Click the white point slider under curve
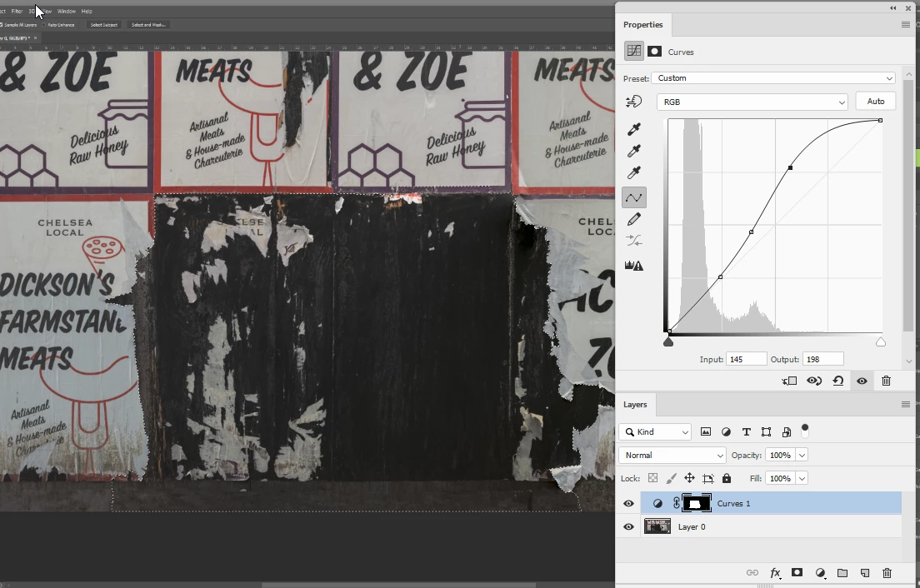This screenshot has height=588, width=920. pyautogui.click(x=881, y=341)
